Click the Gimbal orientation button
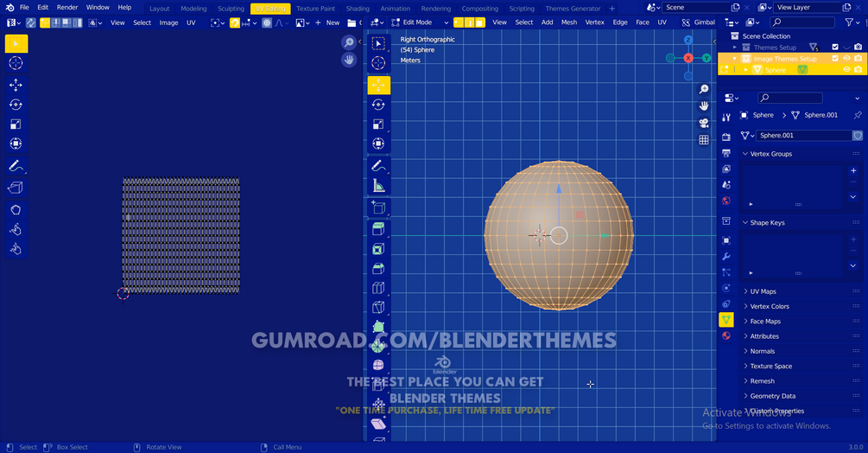 coord(699,22)
